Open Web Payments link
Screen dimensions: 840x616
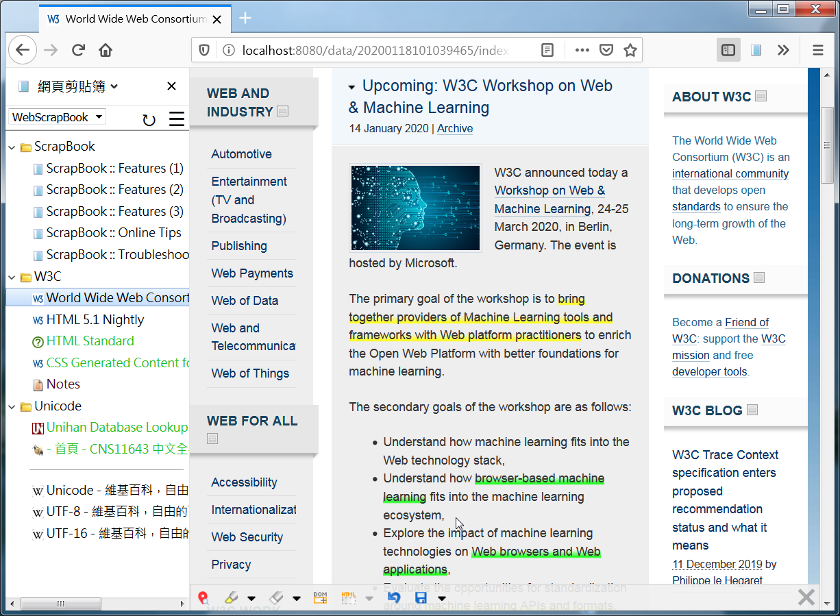pyautogui.click(x=252, y=273)
